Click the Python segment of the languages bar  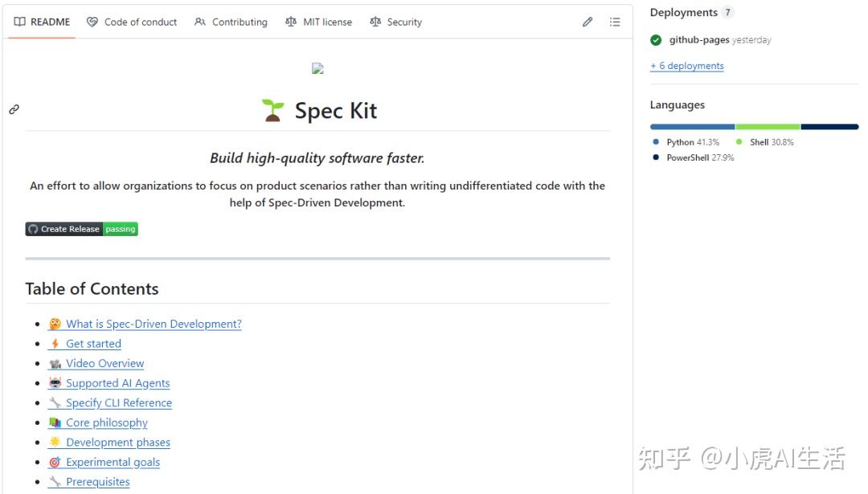pos(691,126)
